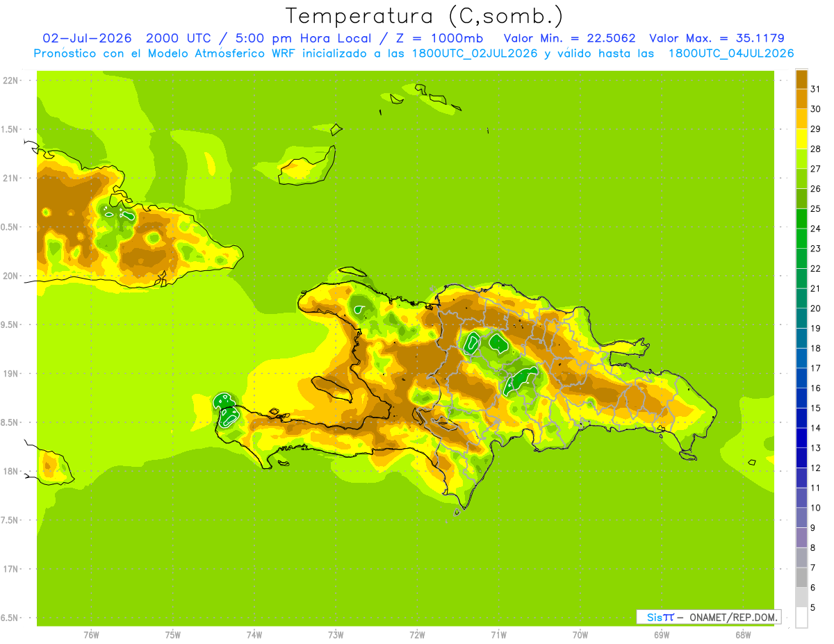
Task: Click the "Valor Max. = 35.1179" value
Action: tap(717, 38)
